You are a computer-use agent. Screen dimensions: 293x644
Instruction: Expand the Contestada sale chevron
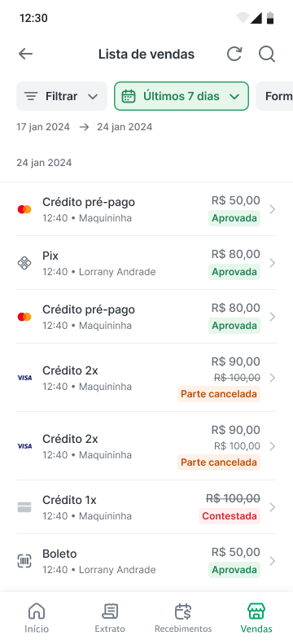coord(272,508)
